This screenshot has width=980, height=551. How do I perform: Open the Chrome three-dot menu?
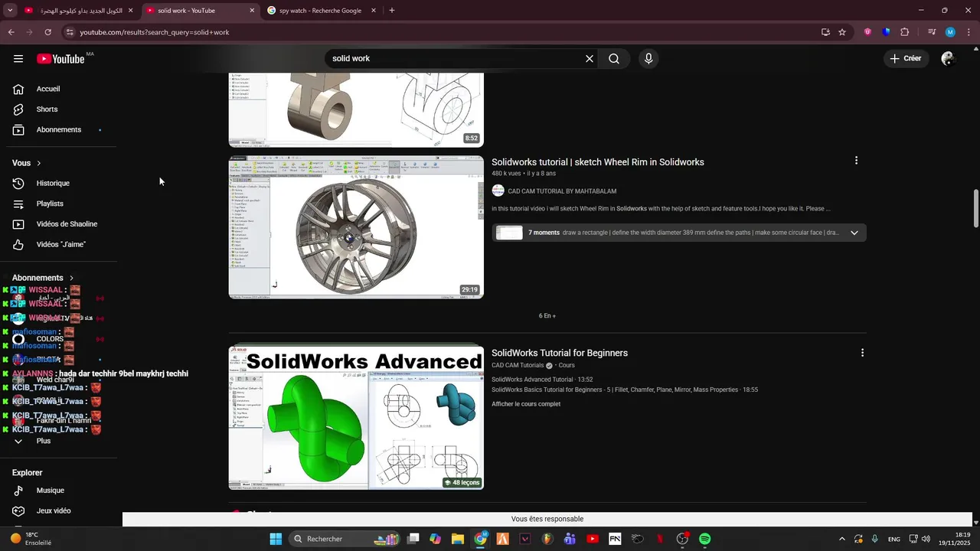969,32
